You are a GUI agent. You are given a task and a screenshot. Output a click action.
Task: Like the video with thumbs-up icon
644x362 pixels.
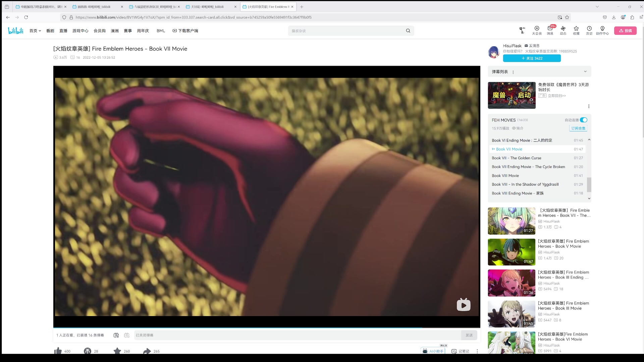click(x=58, y=351)
